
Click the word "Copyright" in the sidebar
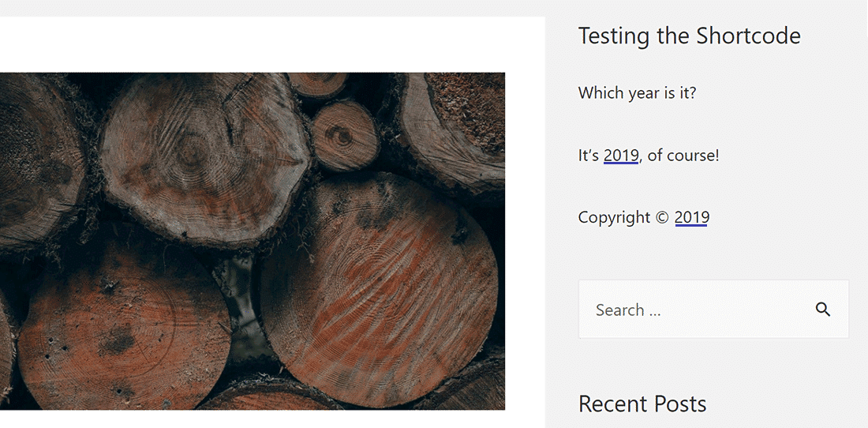[614, 217]
